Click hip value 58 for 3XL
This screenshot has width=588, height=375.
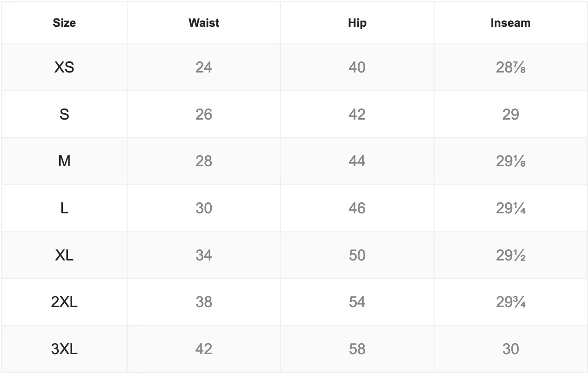357,349
